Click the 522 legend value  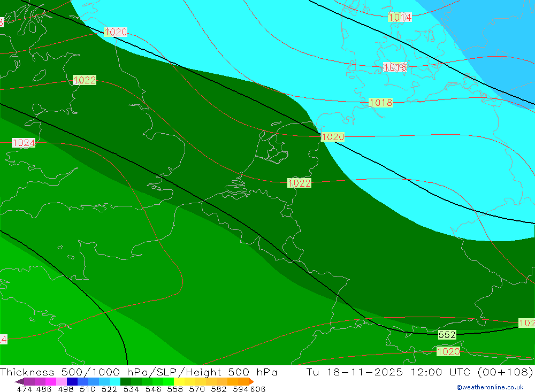pos(110,389)
